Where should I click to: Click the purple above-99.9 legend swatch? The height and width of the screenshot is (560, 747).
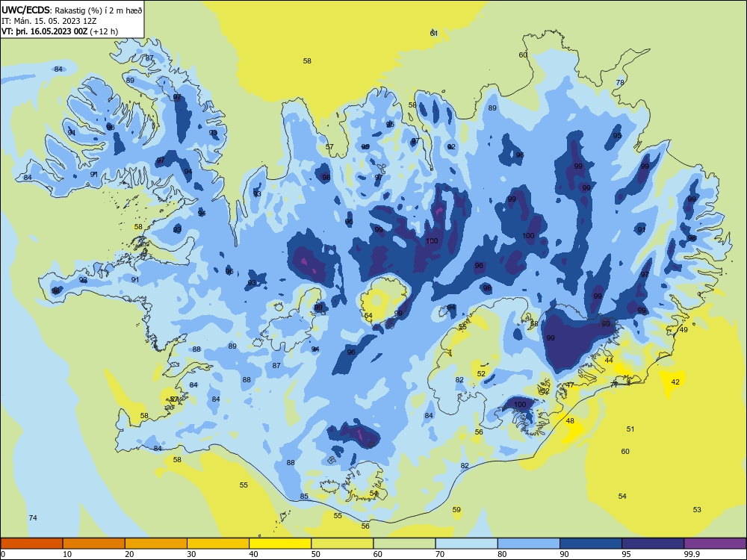715,544
